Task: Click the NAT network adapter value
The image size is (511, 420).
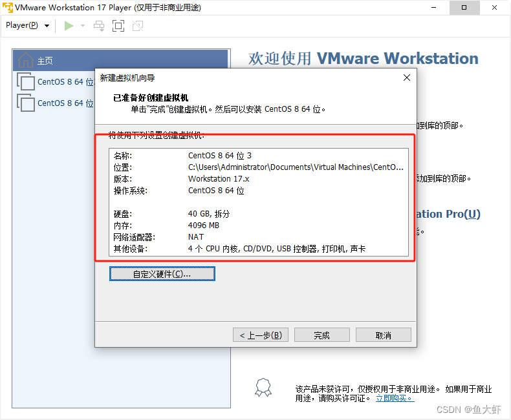Action: click(196, 237)
